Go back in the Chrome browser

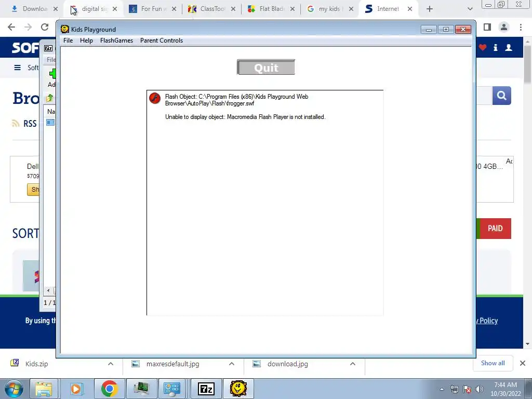[11, 27]
